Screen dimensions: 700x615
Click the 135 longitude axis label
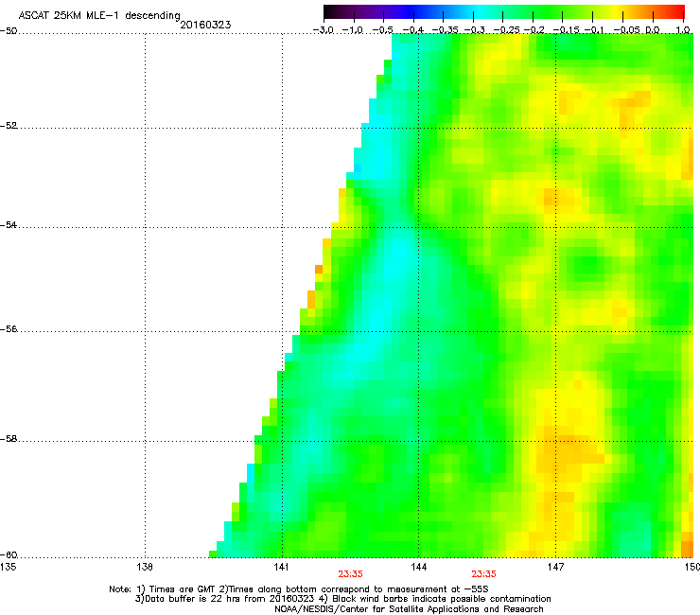coord(8,567)
